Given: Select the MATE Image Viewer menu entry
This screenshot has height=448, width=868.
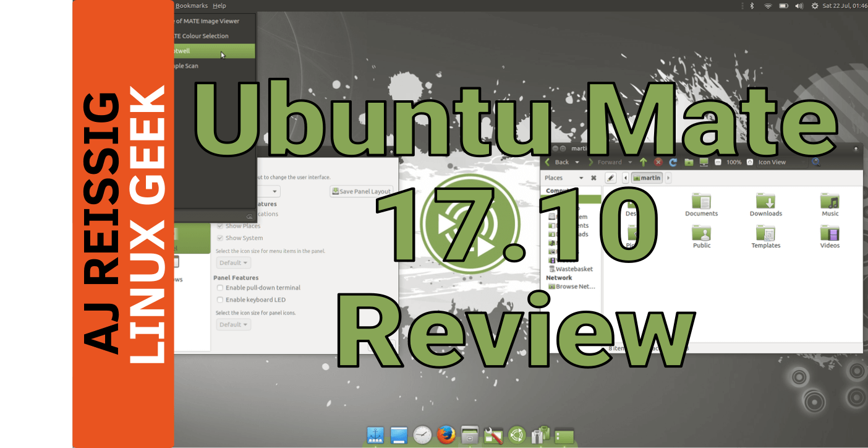Looking at the screenshot, I should (215, 21).
